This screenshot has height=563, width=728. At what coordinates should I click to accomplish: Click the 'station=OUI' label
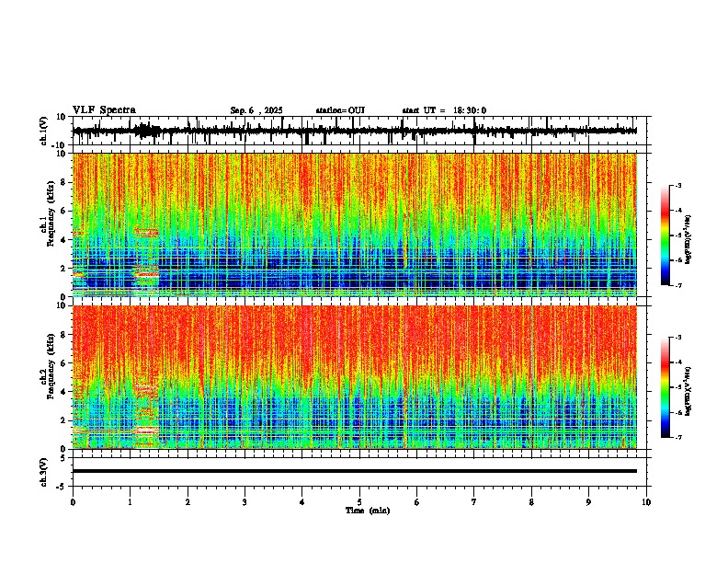pos(340,110)
